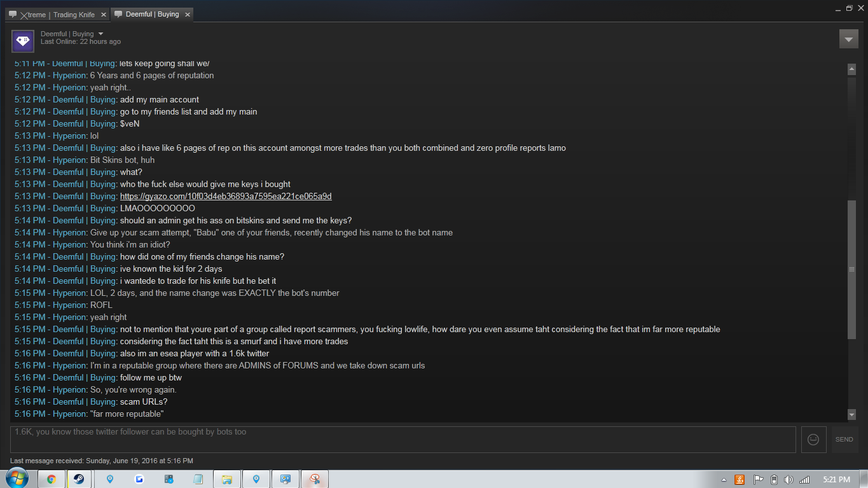Show hidden system tray icons
Screen dimensions: 868x488
pos(724,480)
